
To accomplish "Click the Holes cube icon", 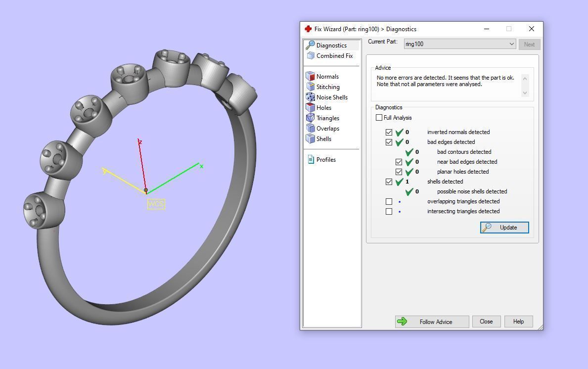I will (311, 108).
